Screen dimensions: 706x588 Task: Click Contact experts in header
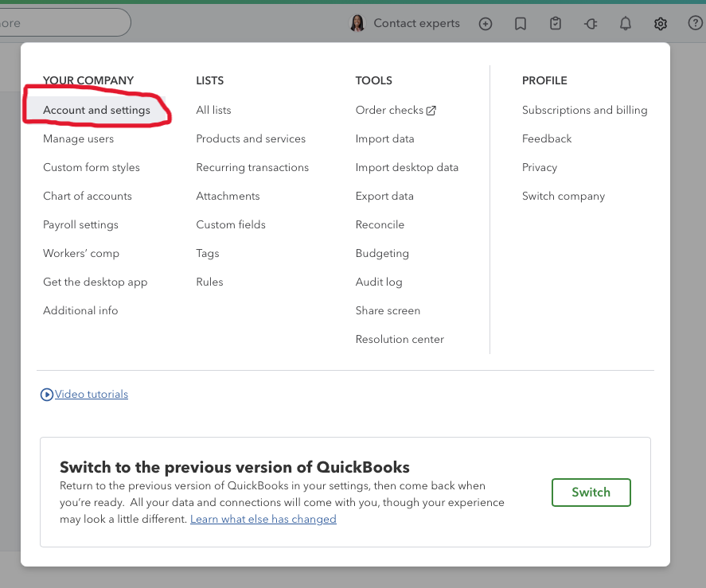click(416, 23)
